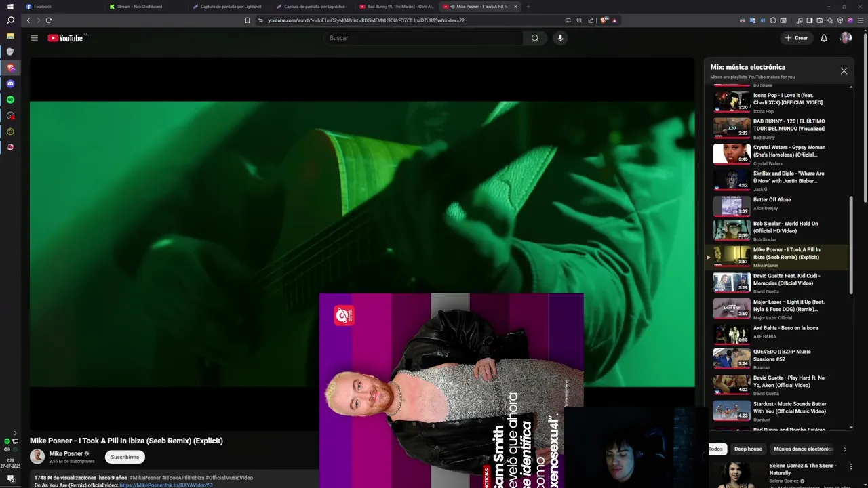Open the translate extension icon
This screenshot has width=868, height=488.
[752, 20]
